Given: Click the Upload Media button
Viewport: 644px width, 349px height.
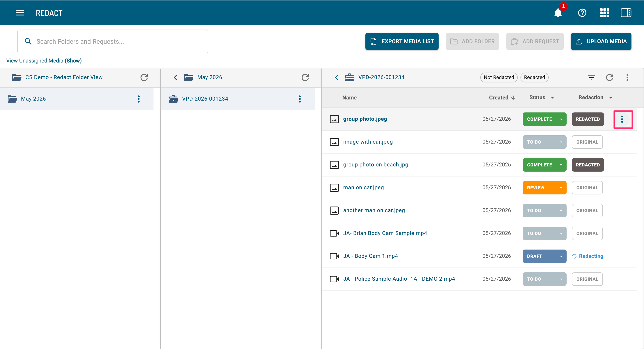Looking at the screenshot, I should click(601, 41).
